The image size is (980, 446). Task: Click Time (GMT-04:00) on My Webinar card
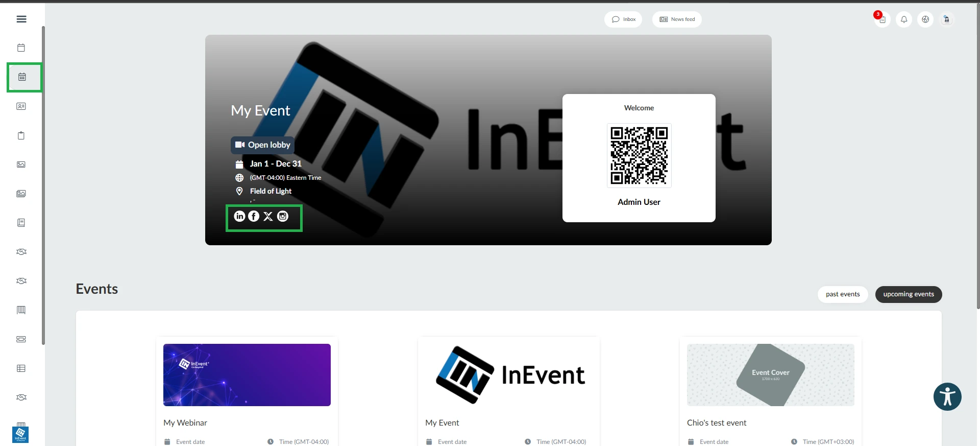304,442
